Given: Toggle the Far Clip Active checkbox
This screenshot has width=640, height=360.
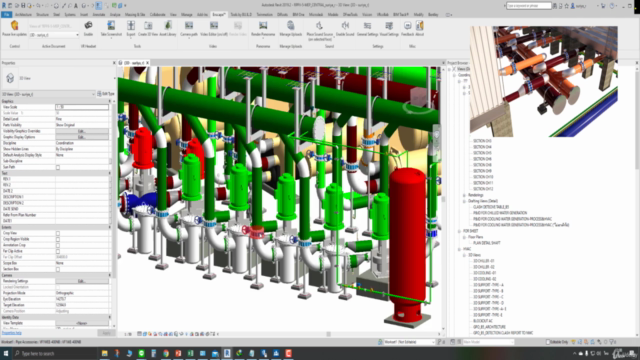Looking at the screenshot, I should [58, 251].
